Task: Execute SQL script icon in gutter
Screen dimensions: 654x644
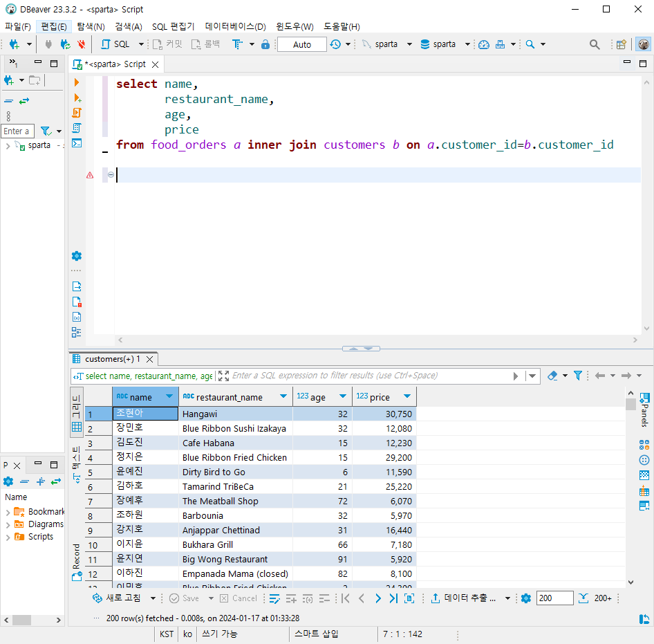Action: pyautogui.click(x=77, y=113)
